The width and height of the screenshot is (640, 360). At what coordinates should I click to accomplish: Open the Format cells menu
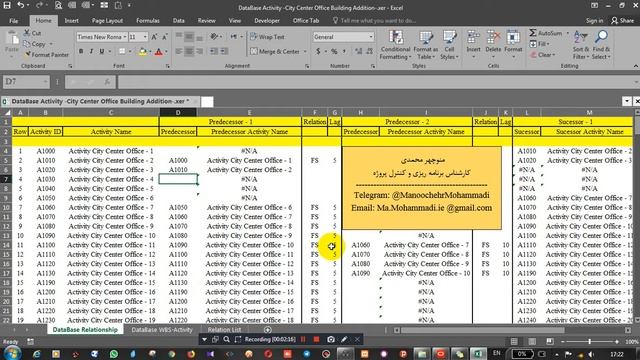click(x=513, y=44)
